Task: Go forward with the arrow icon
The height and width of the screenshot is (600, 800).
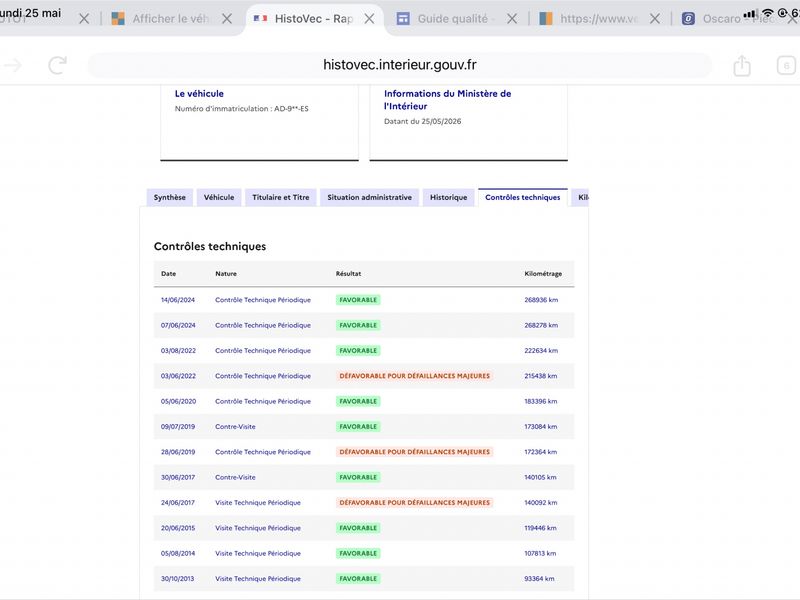Action: tap(13, 65)
